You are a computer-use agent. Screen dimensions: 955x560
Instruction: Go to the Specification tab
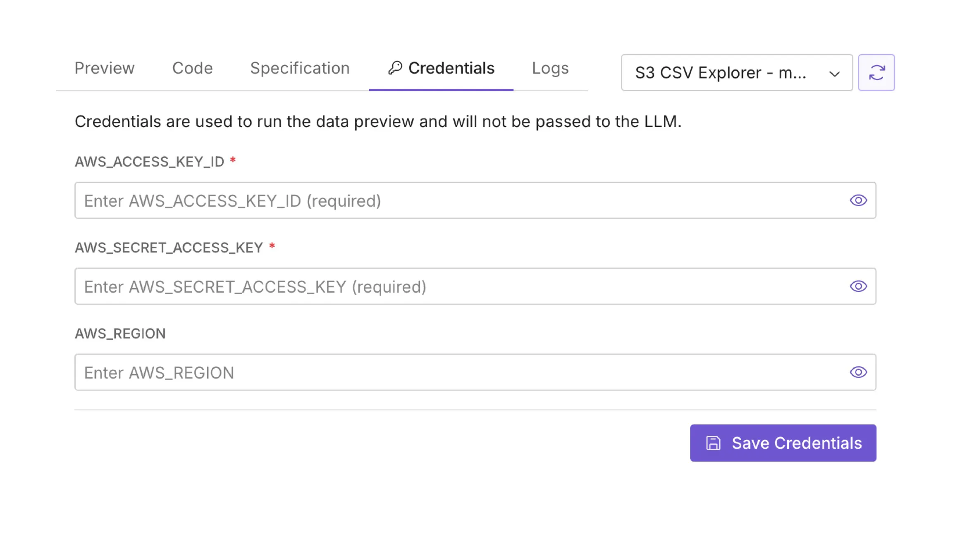[300, 68]
